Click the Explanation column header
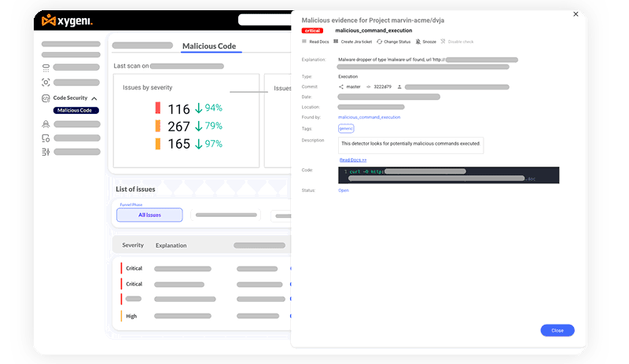 171,245
